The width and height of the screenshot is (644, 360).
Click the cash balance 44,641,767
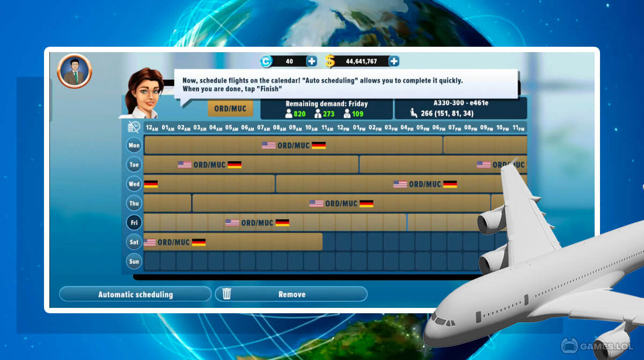[x=361, y=61]
